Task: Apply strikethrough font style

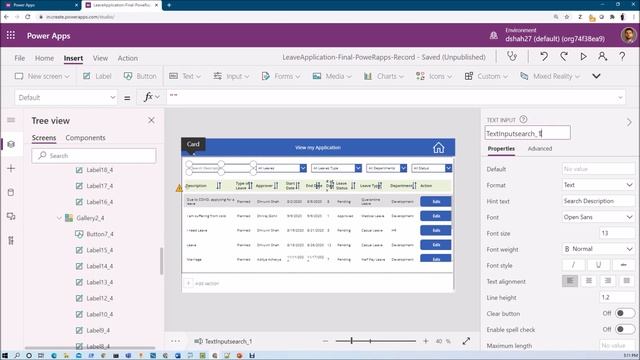Action: (623, 265)
